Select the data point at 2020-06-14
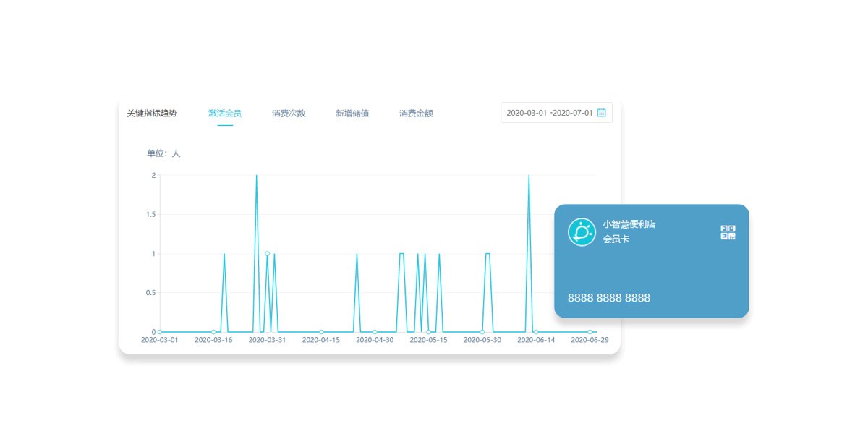This screenshot has width=868, height=434. pyautogui.click(x=536, y=332)
